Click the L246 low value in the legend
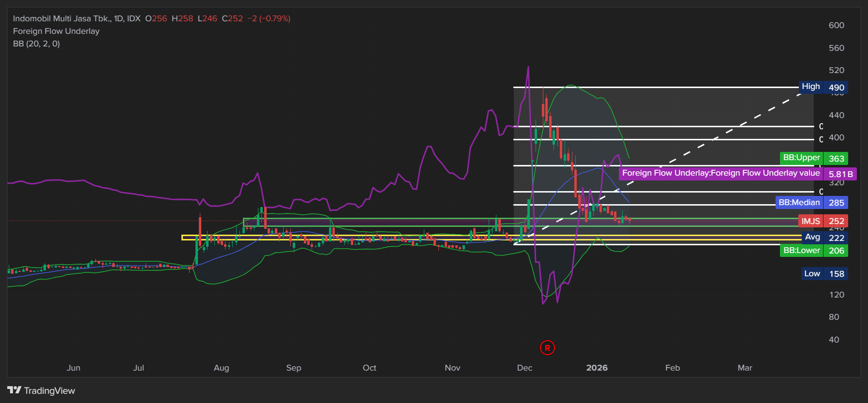868x403 pixels. tap(207, 18)
